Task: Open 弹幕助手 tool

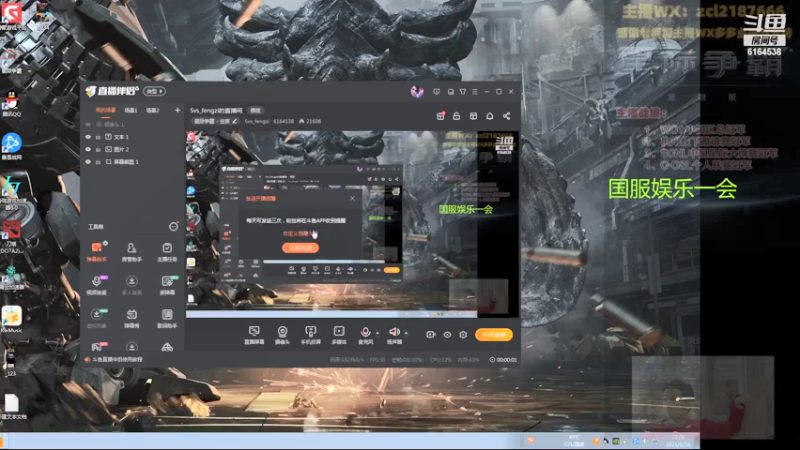Action: click(96, 252)
